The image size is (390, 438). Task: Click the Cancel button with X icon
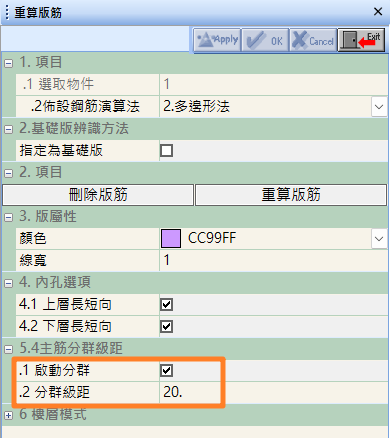[313, 40]
